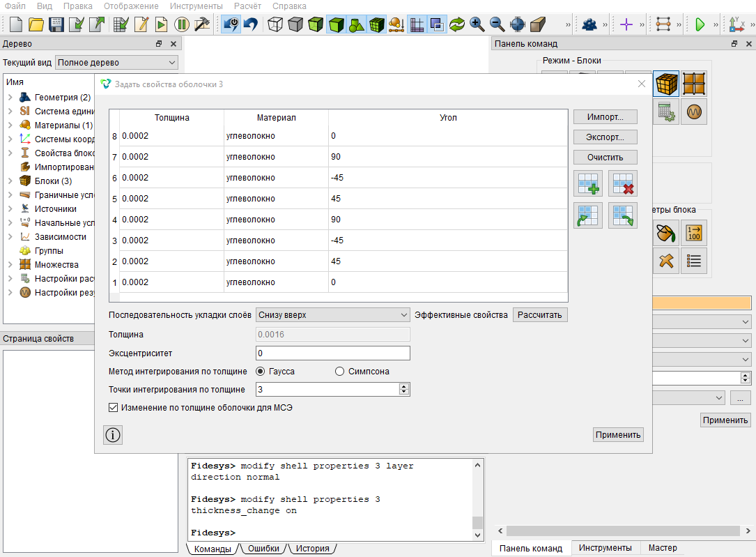Select the Гаусса integration method
This screenshot has height=557, width=756.
point(261,372)
